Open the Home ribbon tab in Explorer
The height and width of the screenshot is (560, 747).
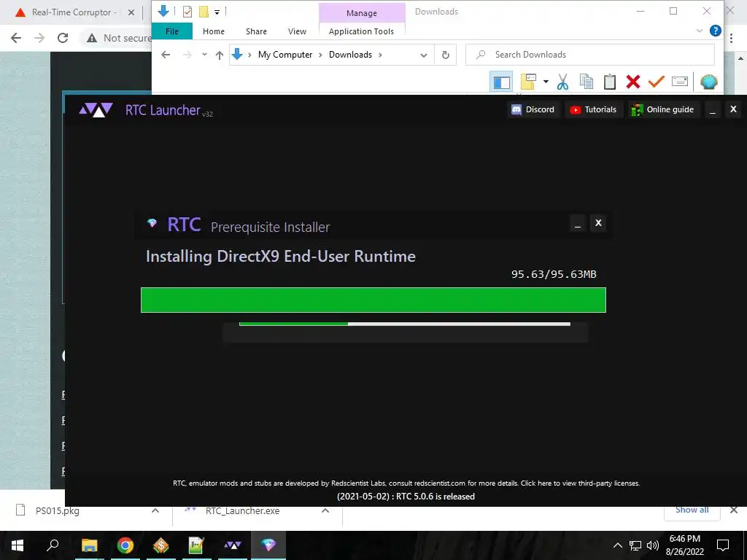(x=214, y=31)
